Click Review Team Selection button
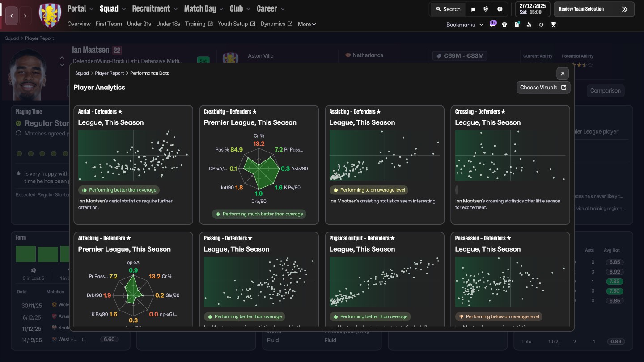644x362 pixels. 593,9
